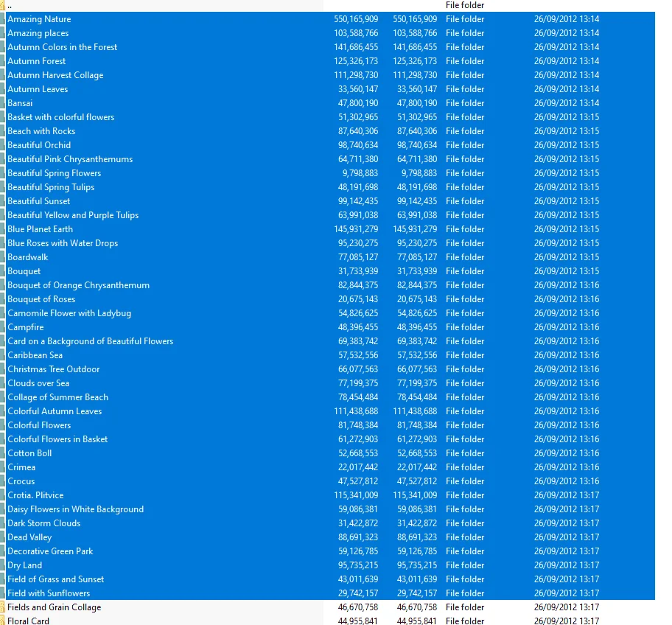Select the Blue Planet Earth folder
The height and width of the screenshot is (625, 672).
click(40, 229)
